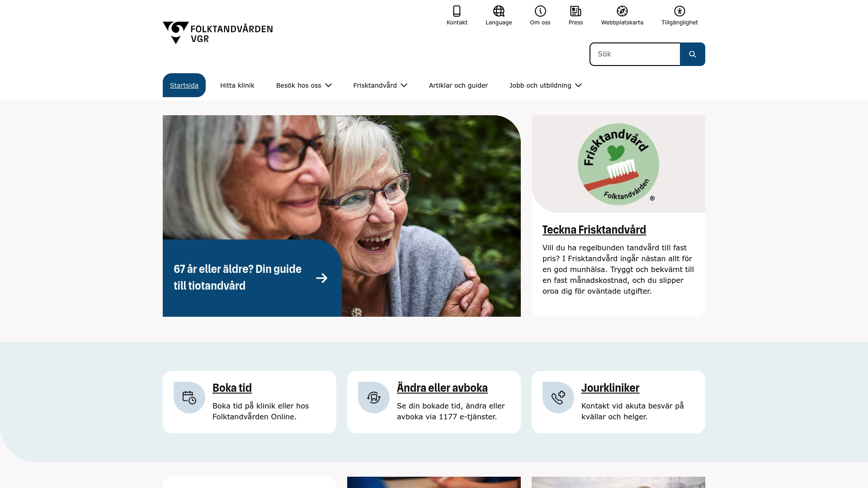This screenshot has width=868, height=488.
Task: Click the arrow on the tiotandvård guide card
Action: tap(322, 278)
